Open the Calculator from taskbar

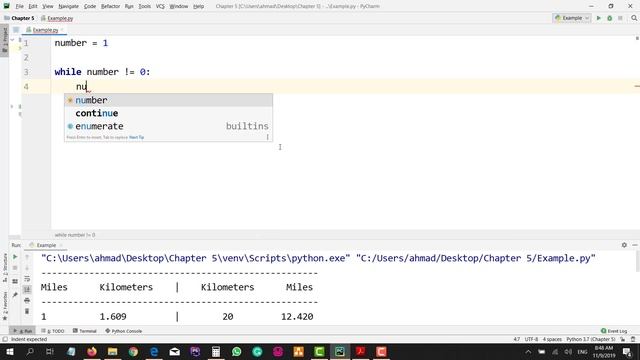point(216,351)
